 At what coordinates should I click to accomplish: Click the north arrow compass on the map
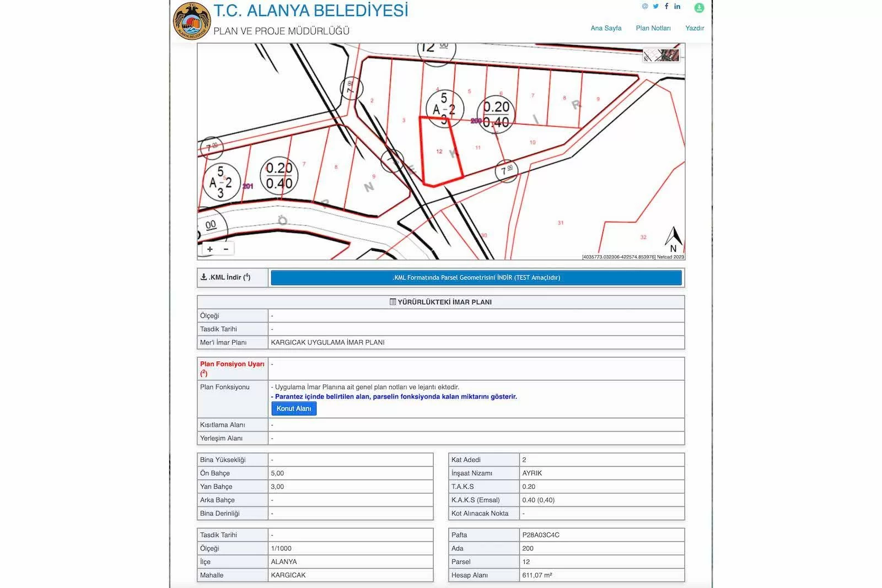pyautogui.click(x=673, y=239)
